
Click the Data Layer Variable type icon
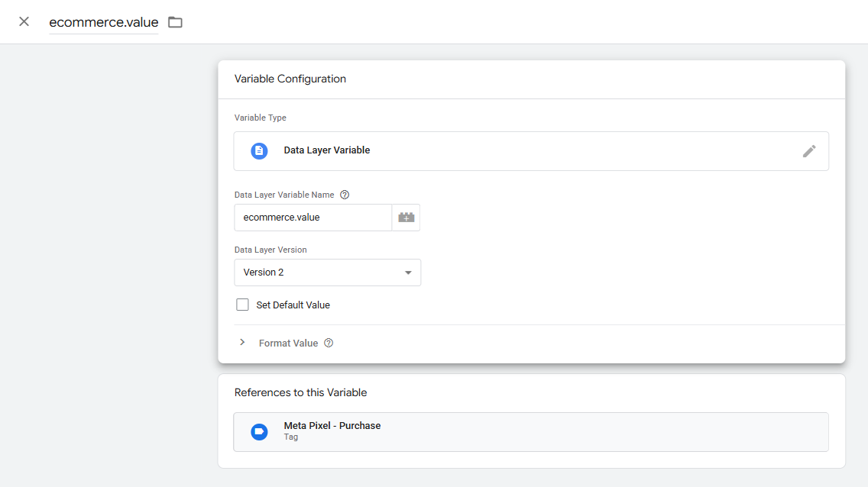[x=259, y=150]
